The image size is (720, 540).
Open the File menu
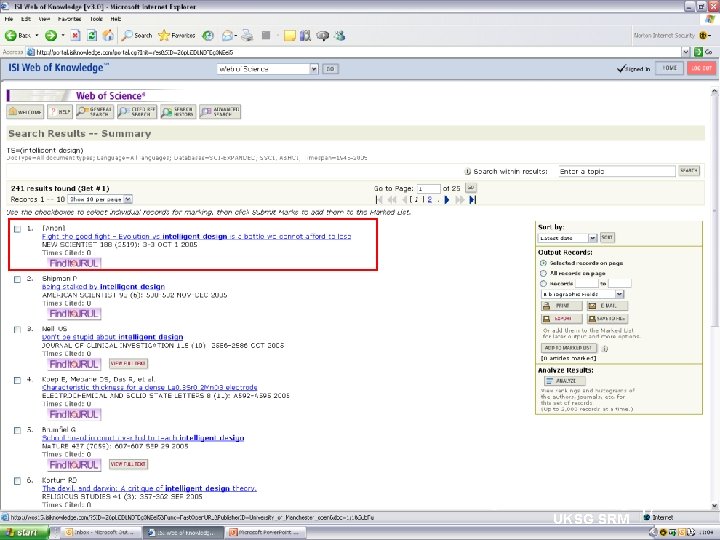[9, 19]
